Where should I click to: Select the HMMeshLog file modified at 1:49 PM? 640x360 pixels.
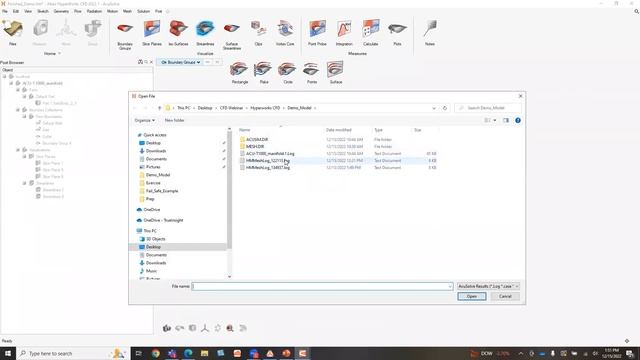[x=267, y=168]
